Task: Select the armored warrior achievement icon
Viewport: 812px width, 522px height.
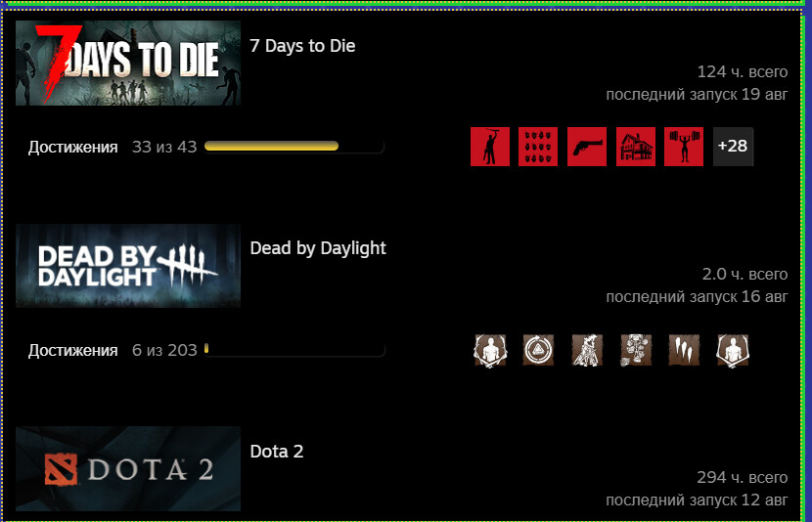Action: [587, 350]
